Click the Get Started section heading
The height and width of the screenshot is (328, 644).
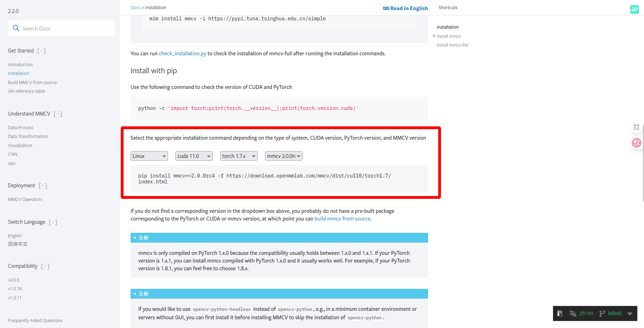[21, 51]
